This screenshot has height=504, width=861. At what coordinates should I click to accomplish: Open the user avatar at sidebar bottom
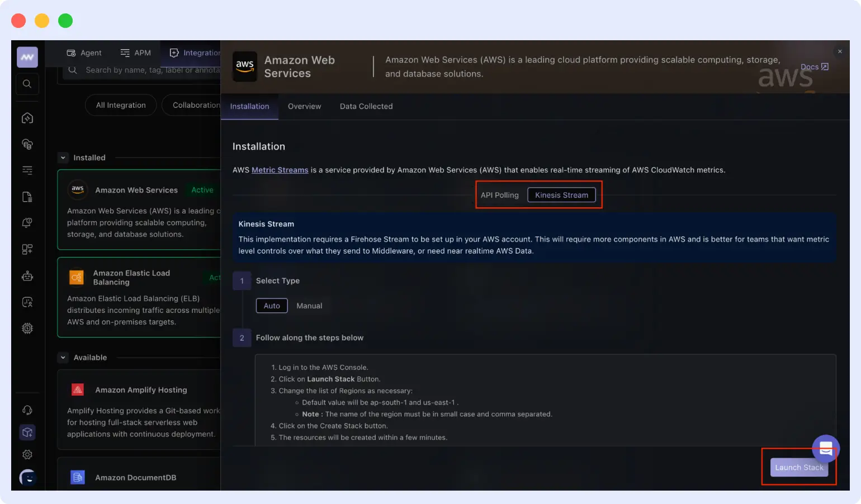click(x=27, y=477)
